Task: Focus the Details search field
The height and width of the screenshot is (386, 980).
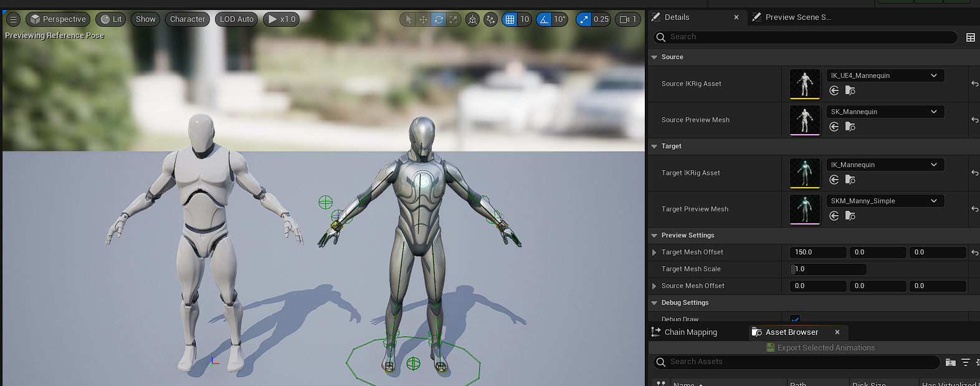Action: pos(805,37)
